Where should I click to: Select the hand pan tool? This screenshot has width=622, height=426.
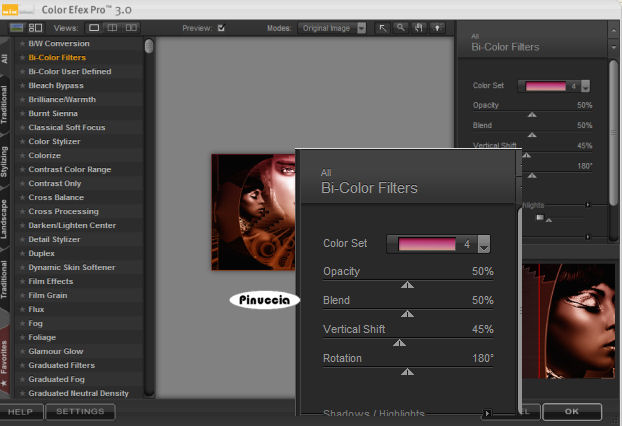click(x=419, y=28)
